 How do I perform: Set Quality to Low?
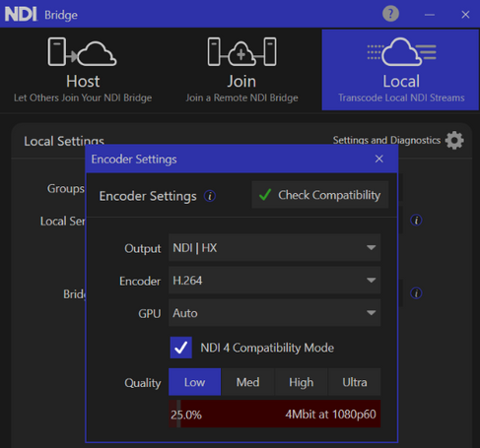point(194,382)
